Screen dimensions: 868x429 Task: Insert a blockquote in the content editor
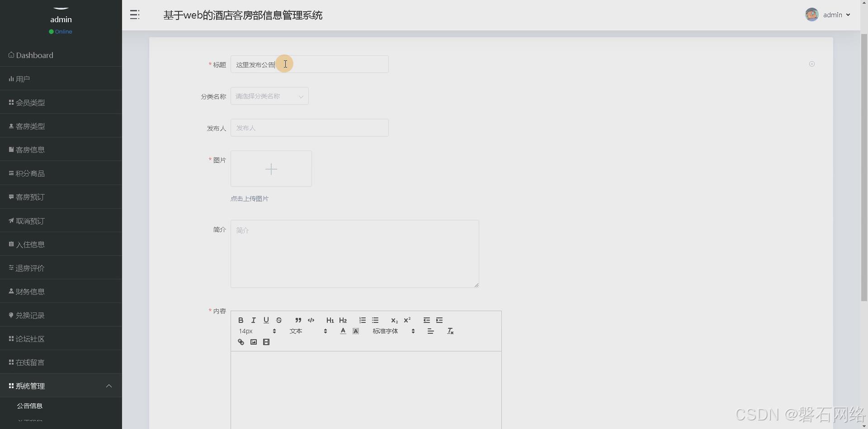point(298,320)
